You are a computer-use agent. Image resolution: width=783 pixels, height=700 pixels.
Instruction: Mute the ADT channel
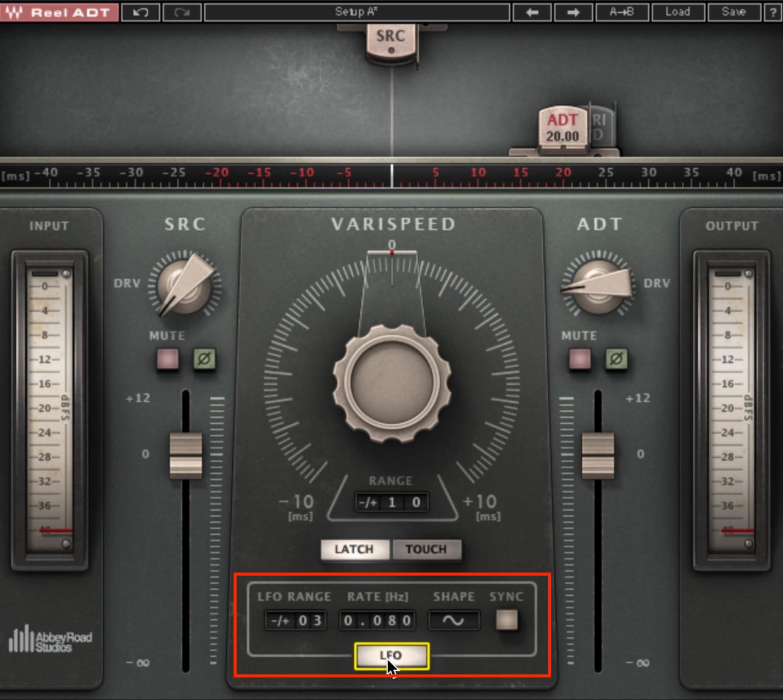(579, 359)
